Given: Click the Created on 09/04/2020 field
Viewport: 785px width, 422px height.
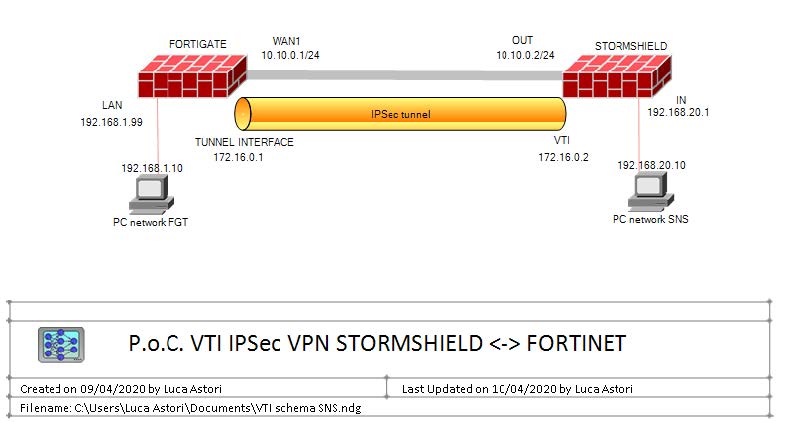Looking at the screenshot, I should tap(121, 389).
